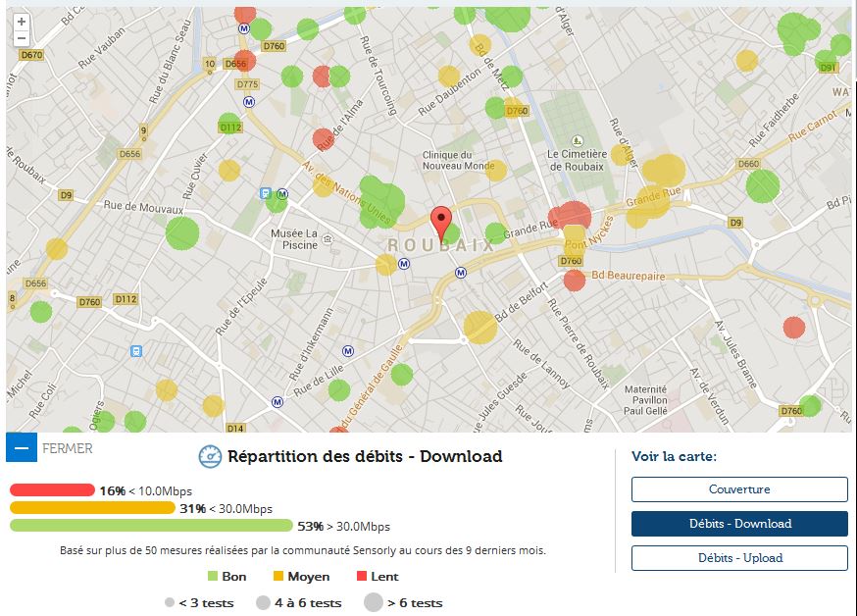This screenshot has width=857, height=616.
Task: Click the FERMER label to close panel
Action: [x=68, y=448]
